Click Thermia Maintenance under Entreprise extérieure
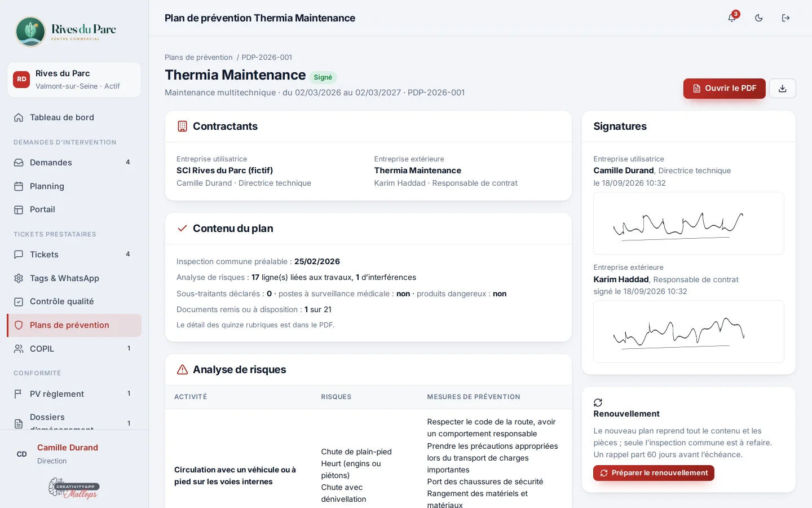The image size is (812, 508). click(418, 170)
